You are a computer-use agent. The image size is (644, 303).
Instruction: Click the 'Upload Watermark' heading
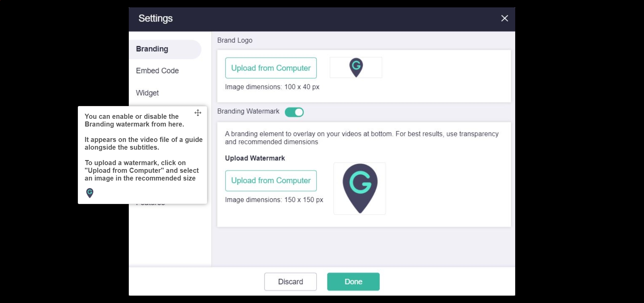pyautogui.click(x=255, y=158)
